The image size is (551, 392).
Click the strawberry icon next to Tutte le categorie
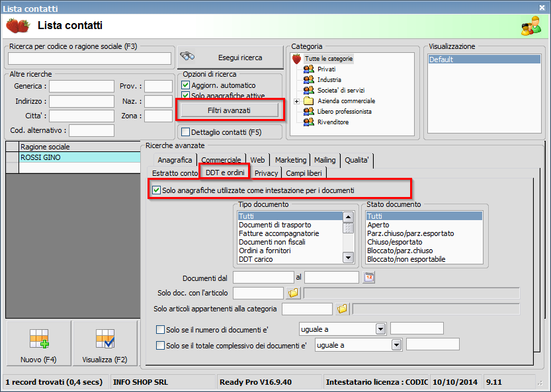pyautogui.click(x=296, y=59)
